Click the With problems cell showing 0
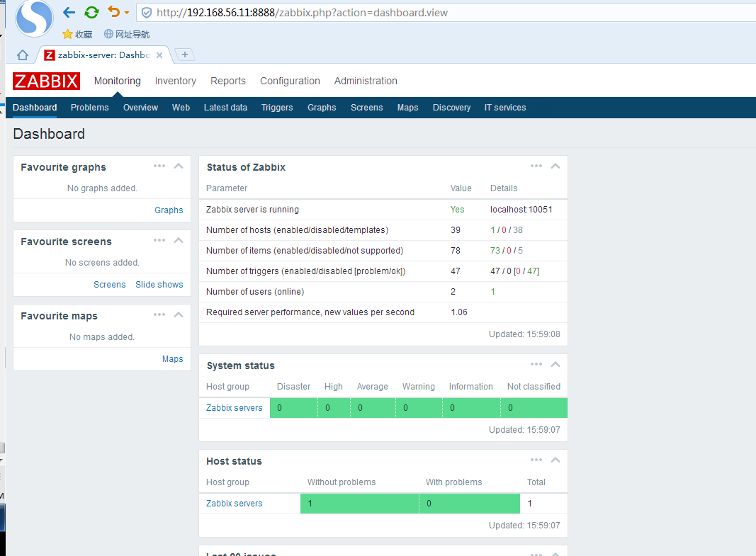This screenshot has width=756, height=556. click(x=470, y=503)
